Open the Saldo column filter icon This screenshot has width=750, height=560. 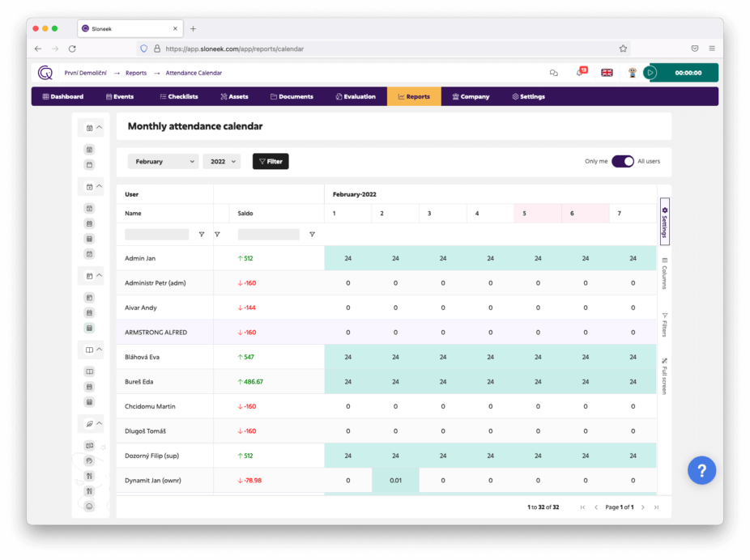click(312, 234)
